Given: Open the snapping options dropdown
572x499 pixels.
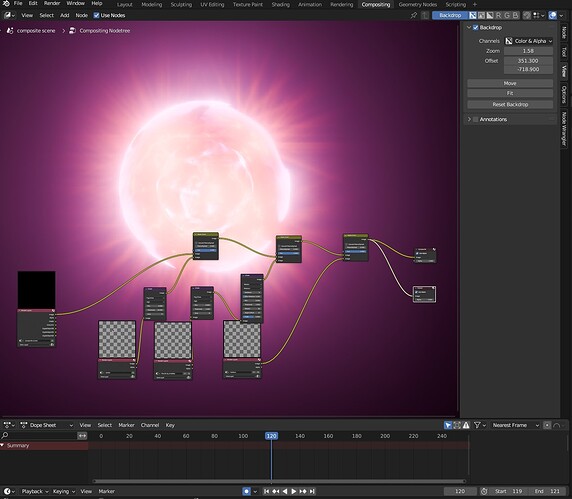Looking at the screenshot, I should point(538,15).
